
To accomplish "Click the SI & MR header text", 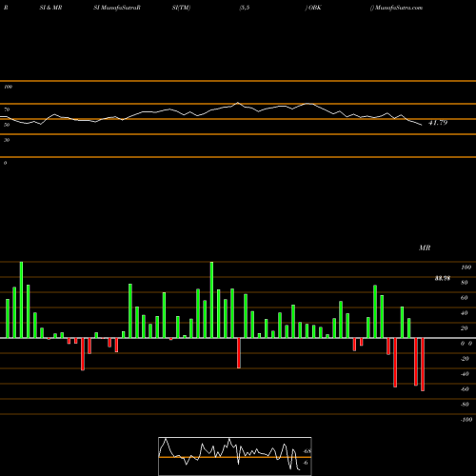I will coord(50,8).
